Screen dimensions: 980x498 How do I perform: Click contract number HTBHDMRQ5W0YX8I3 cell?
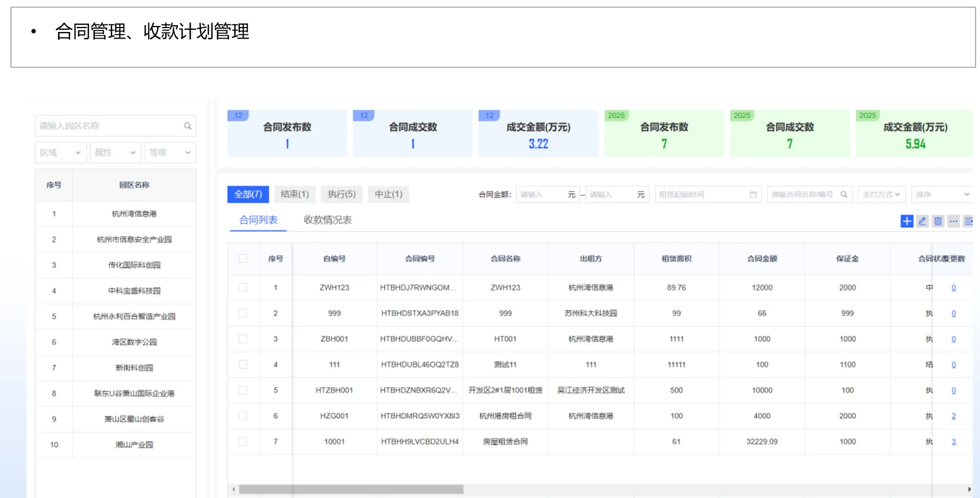pos(420,416)
